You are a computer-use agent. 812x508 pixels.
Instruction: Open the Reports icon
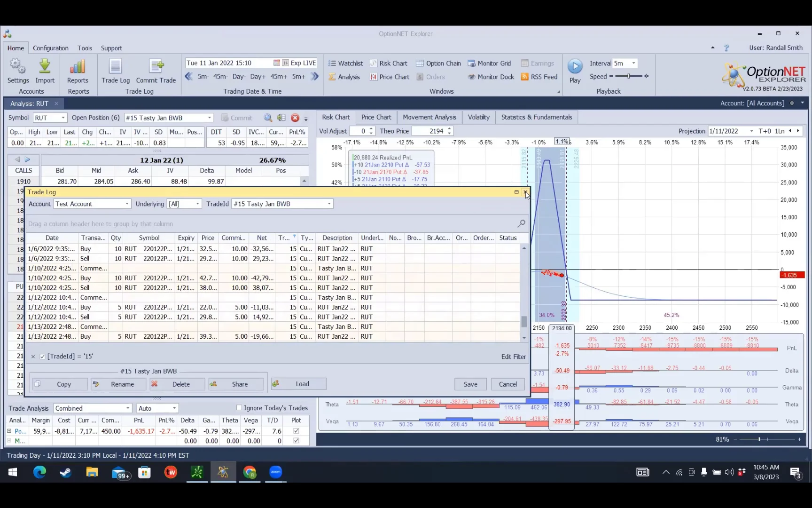coord(78,71)
